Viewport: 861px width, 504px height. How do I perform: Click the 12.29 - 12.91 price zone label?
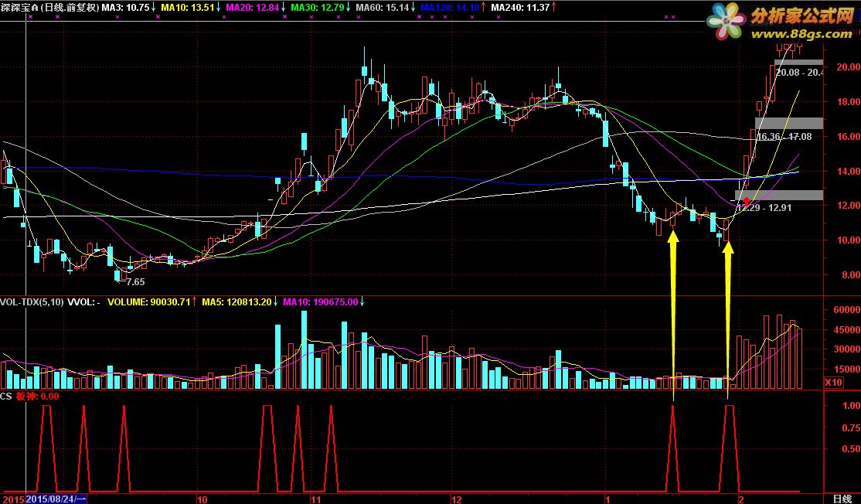[x=764, y=208]
